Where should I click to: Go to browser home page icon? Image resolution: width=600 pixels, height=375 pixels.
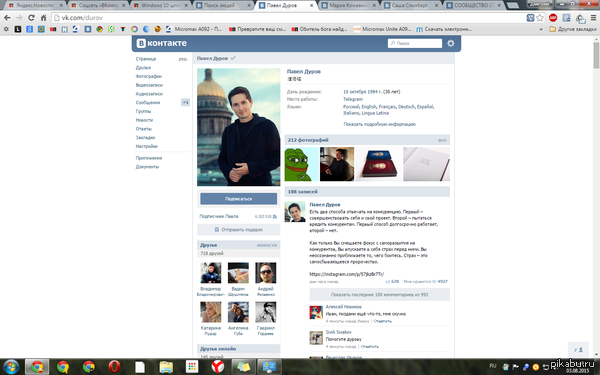(43, 18)
